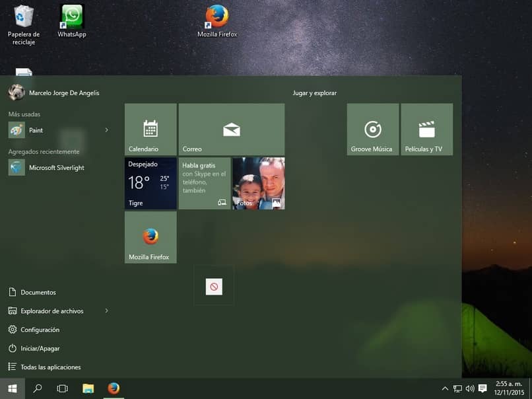Click Marcelo Jorge De Angelis account

(63, 93)
